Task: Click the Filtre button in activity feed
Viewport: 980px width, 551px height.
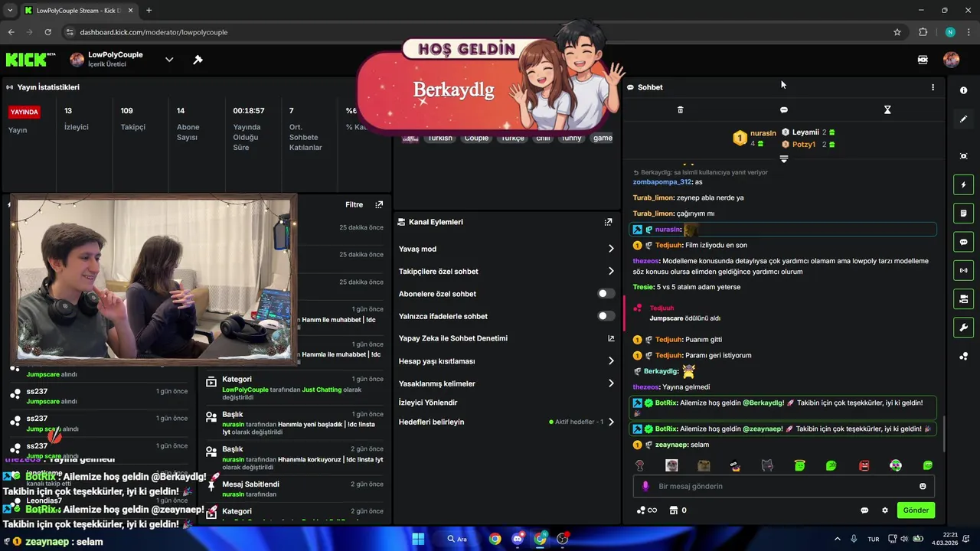Action: tap(354, 204)
